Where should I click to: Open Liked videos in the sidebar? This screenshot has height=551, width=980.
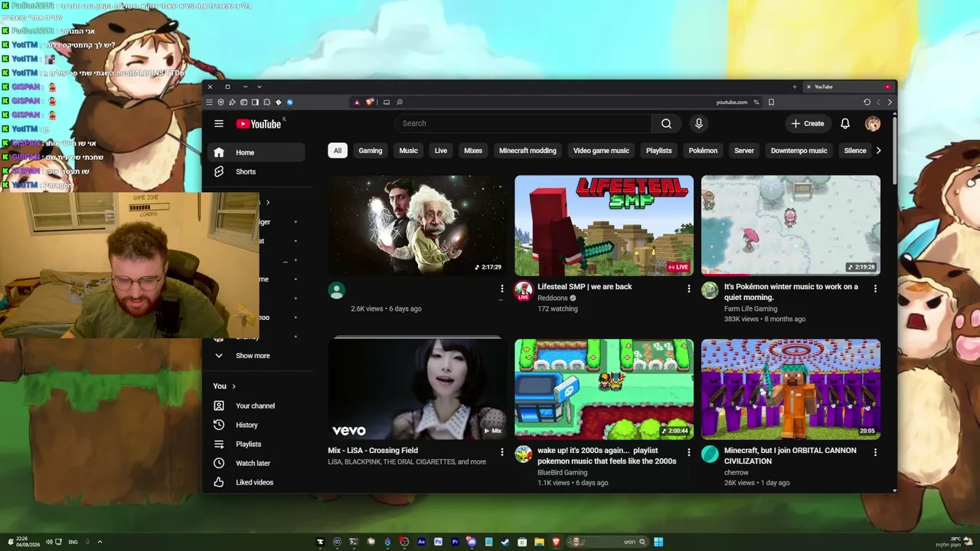coord(256,482)
